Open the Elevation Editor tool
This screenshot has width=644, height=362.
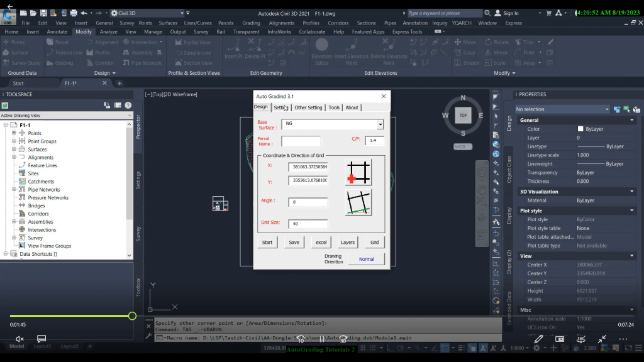321,52
